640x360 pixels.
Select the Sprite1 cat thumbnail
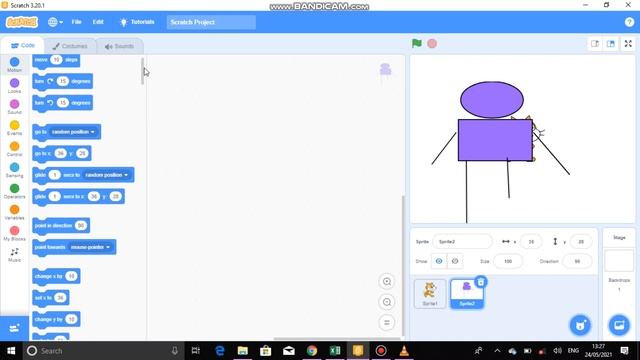coord(429,293)
